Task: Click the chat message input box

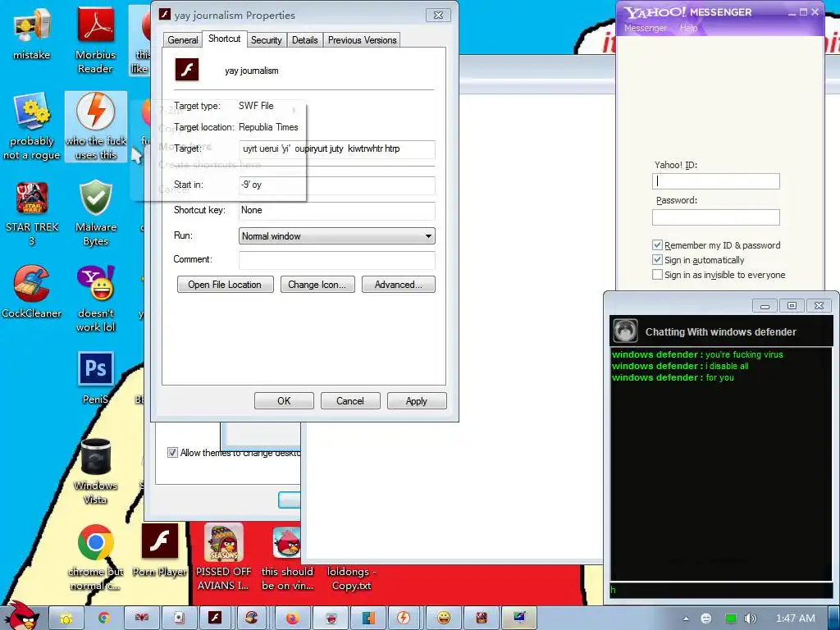Action: click(x=720, y=590)
